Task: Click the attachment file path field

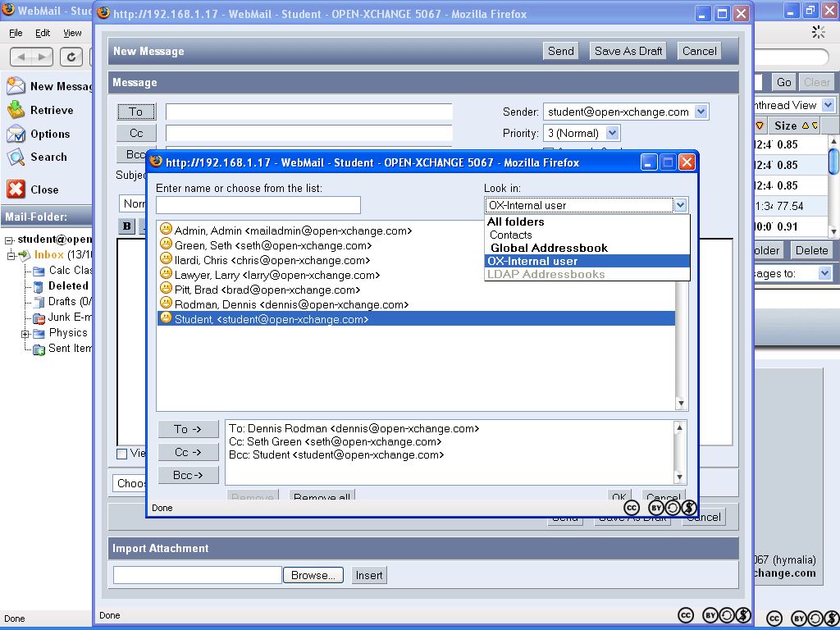Action: (x=198, y=575)
